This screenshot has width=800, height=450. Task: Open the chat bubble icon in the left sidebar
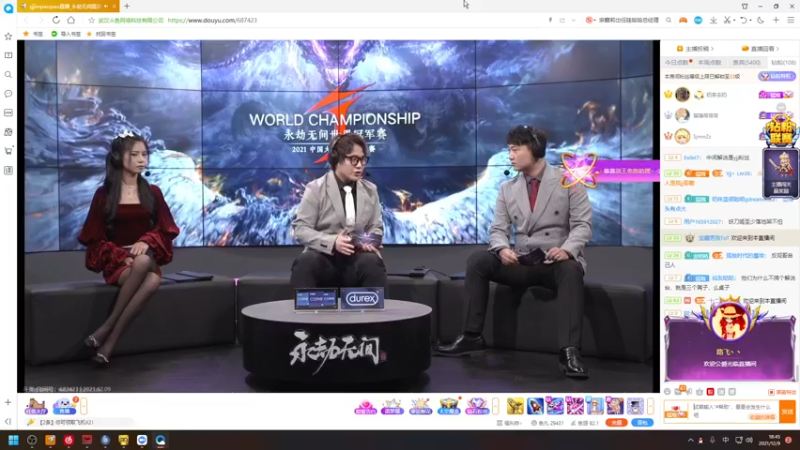[8, 94]
